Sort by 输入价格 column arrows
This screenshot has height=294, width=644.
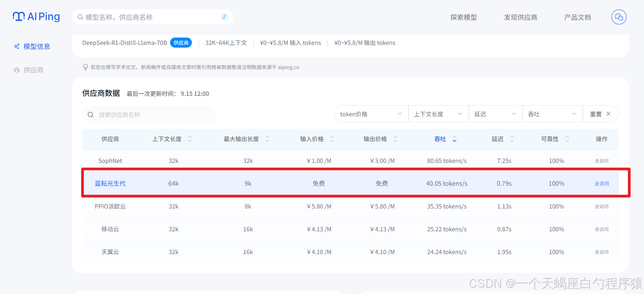coord(332,139)
